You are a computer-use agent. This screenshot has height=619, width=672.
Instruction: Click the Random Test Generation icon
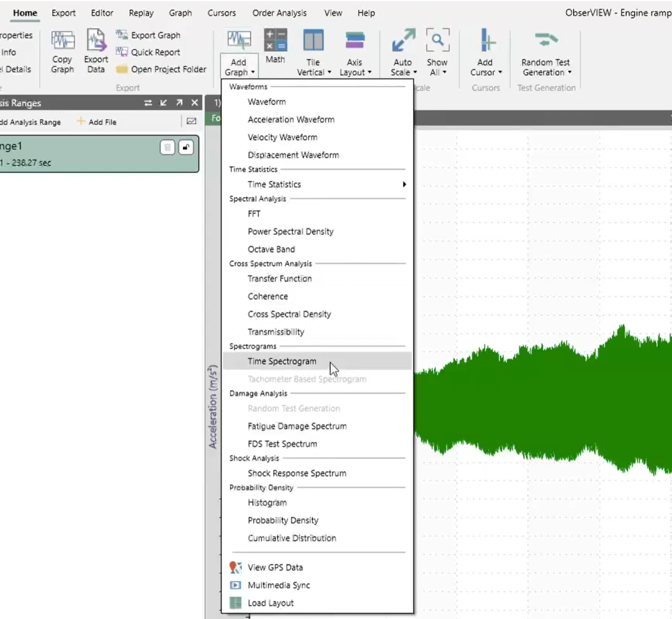point(546,39)
